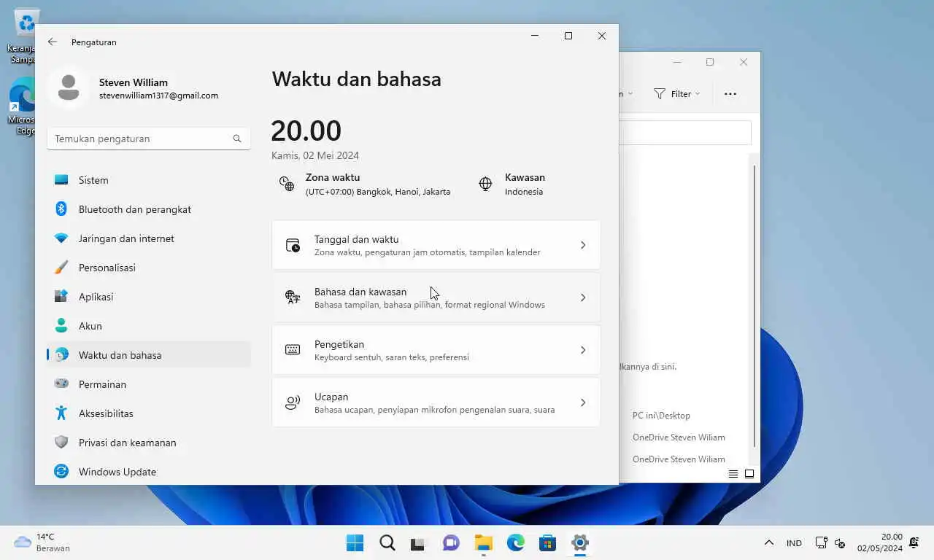The image size is (934, 560).
Task: Open Pengetikan settings card
Action: 436,350
